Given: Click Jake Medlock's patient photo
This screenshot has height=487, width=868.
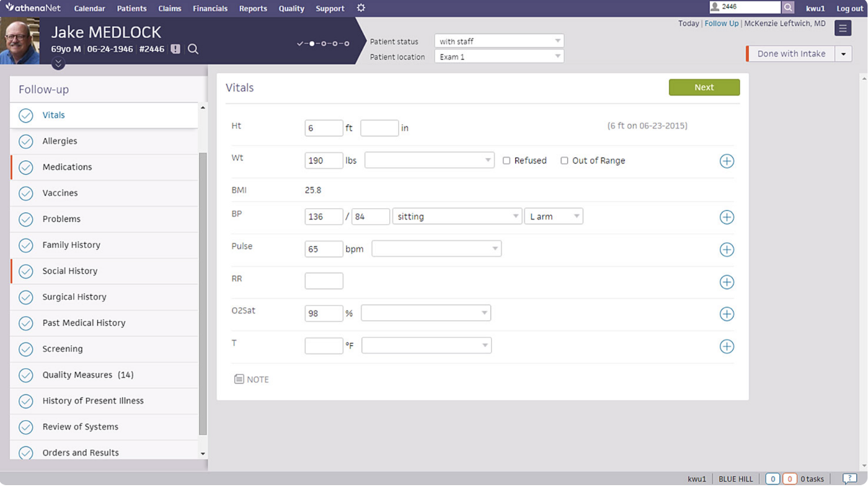Looking at the screenshot, I should click(20, 41).
